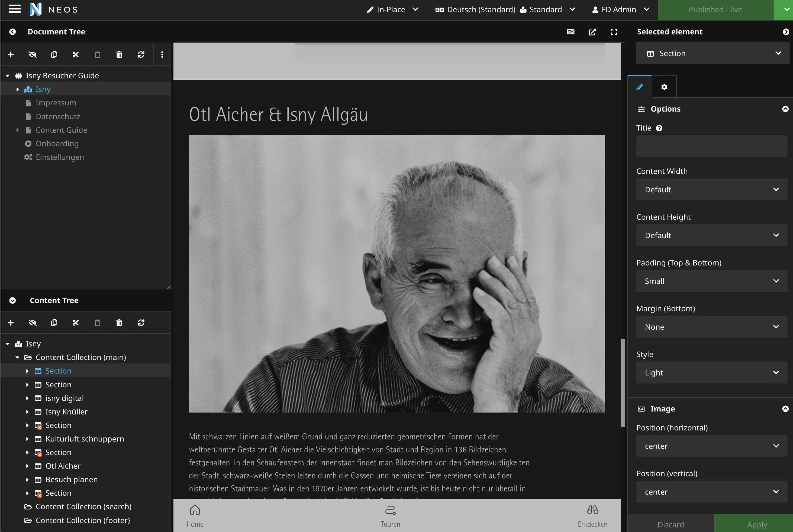
Task: Select Kulturluft schnuppern in Content Tree
Action: point(85,439)
